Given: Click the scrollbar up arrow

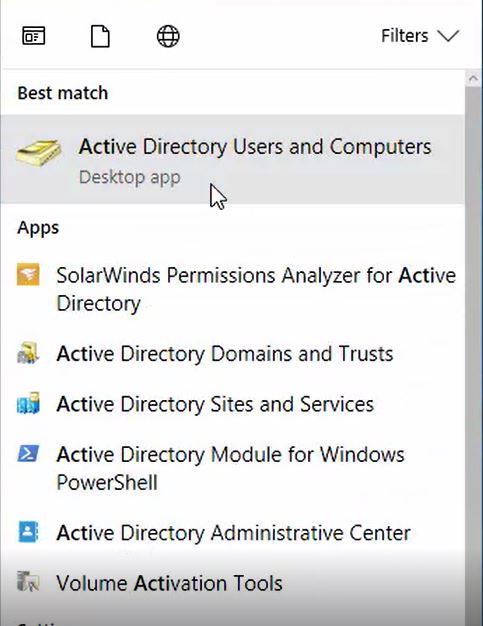Looking at the screenshot, I should click(x=473, y=79).
